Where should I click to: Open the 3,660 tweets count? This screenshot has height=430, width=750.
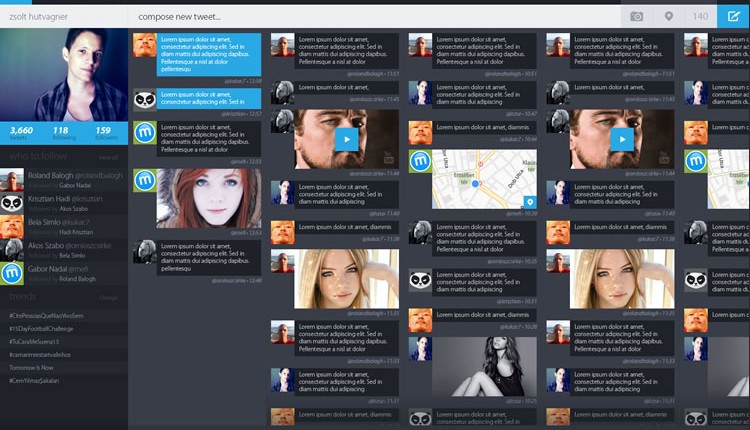point(21,134)
